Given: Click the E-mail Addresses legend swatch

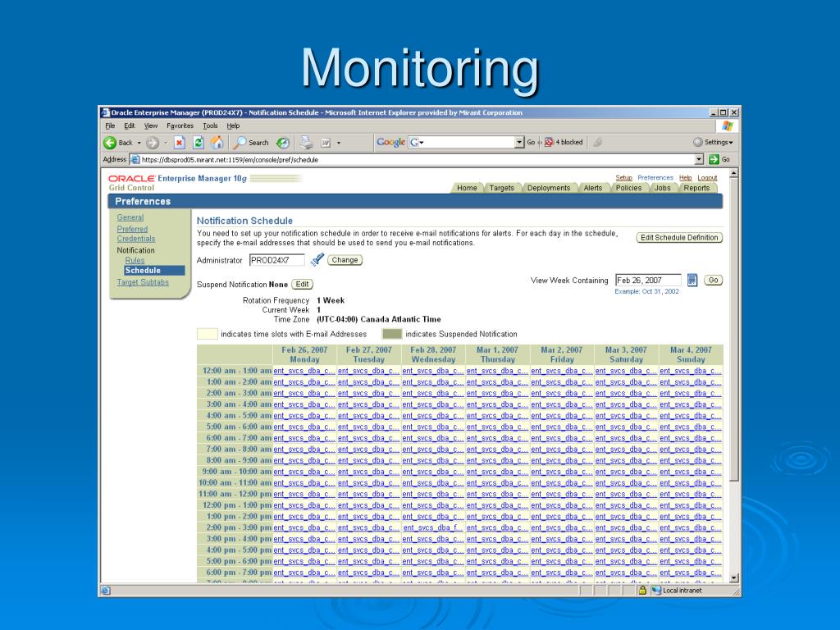Looking at the screenshot, I should pyautogui.click(x=208, y=334).
